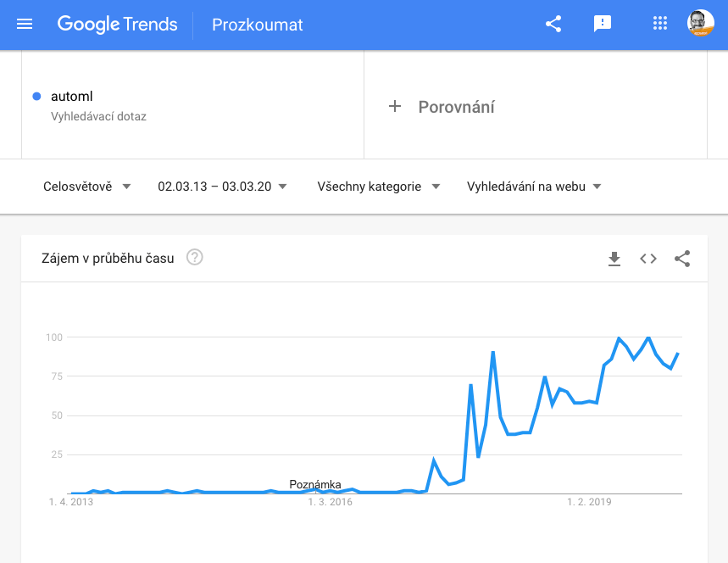Click the automl search term field
The height and width of the screenshot is (563, 728).
[x=192, y=105]
